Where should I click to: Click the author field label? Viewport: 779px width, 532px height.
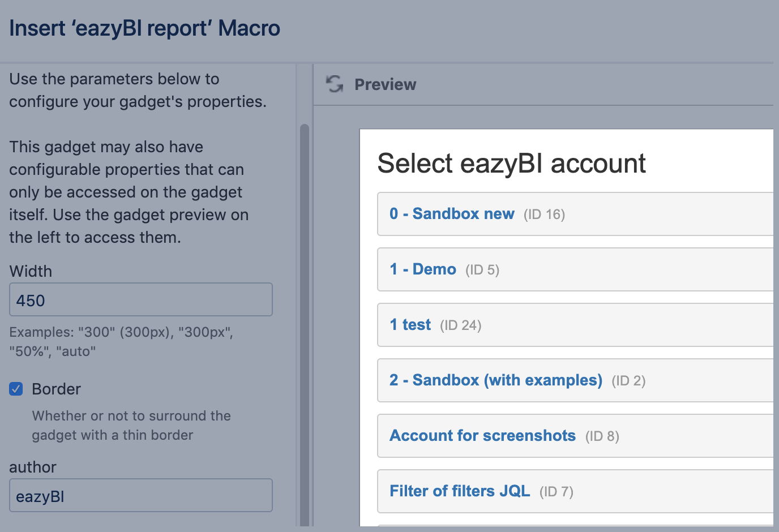(33, 467)
